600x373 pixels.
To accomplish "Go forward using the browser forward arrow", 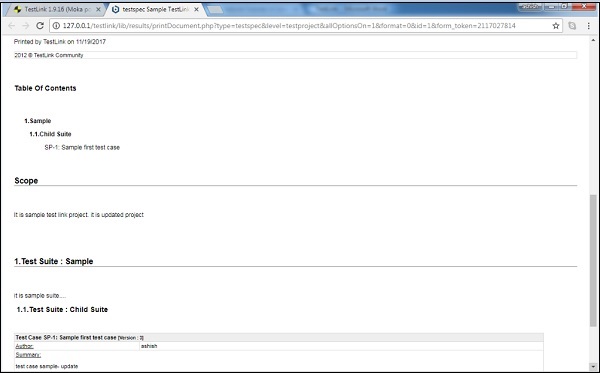I will (25, 26).
